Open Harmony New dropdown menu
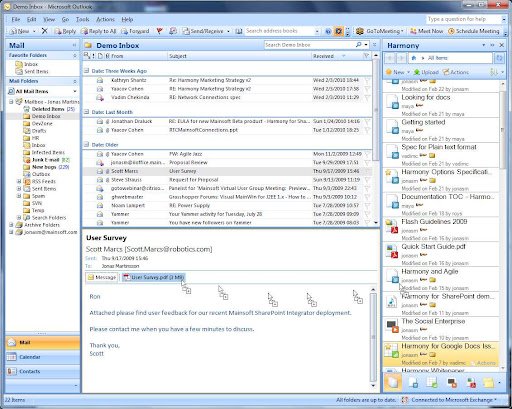512x409 pixels. click(408, 72)
